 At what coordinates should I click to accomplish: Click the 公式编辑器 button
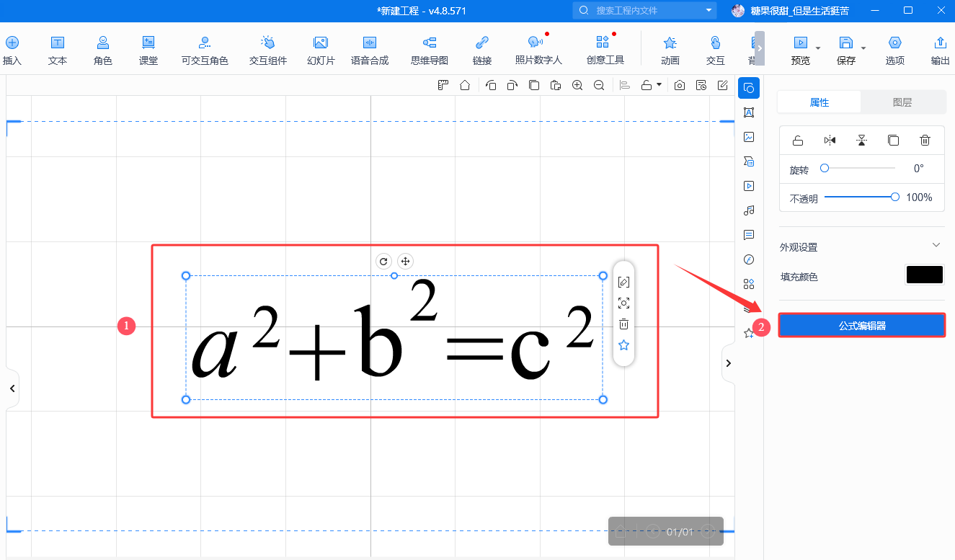862,326
